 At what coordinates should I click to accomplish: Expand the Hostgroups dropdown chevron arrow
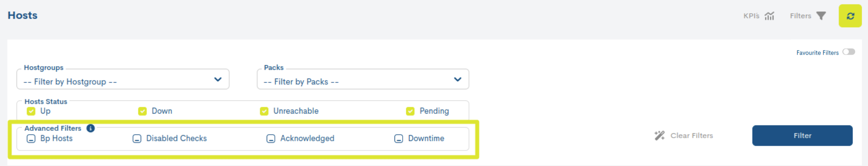(x=218, y=79)
